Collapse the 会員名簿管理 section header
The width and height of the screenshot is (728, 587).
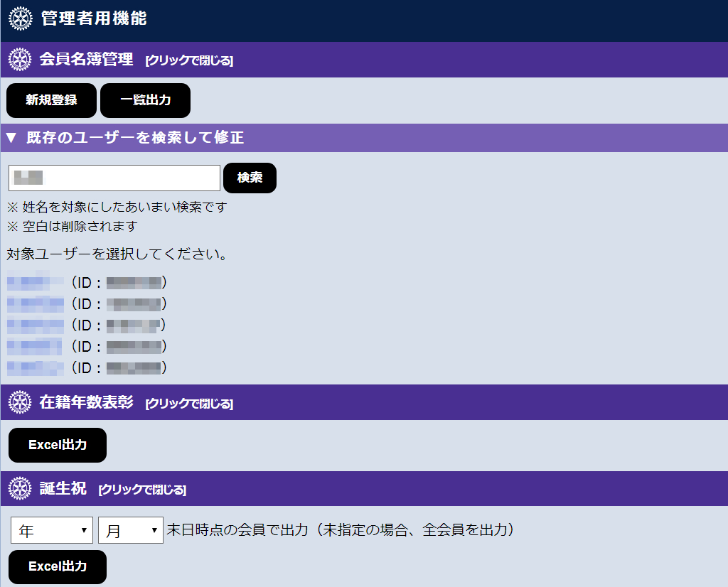pos(188,60)
